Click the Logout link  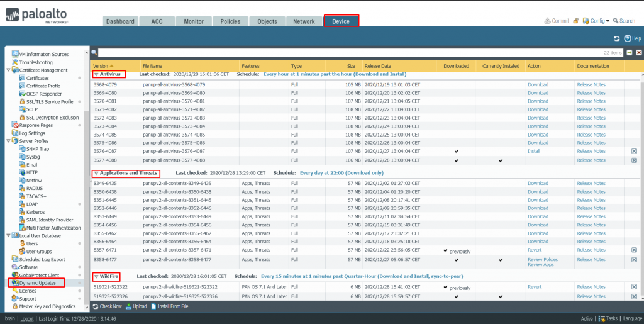[27, 319]
